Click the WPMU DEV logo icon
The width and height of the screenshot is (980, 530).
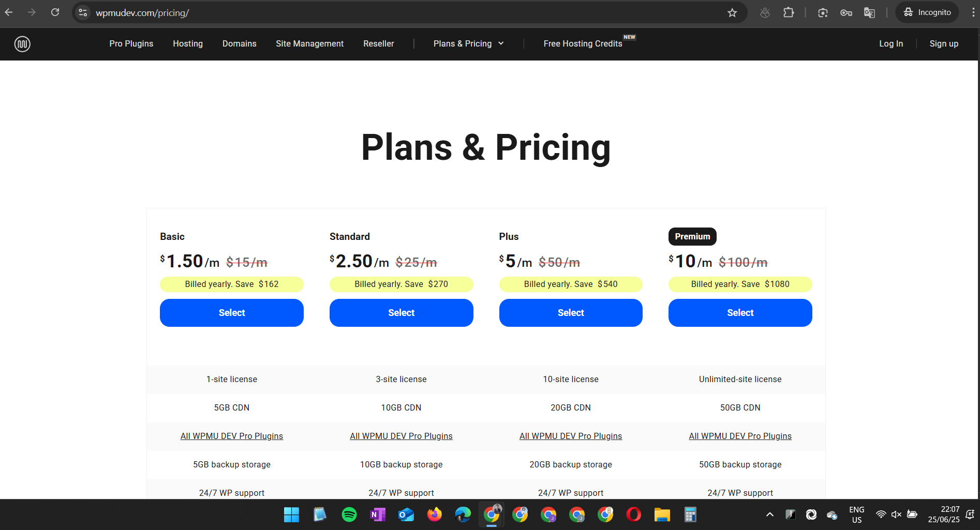pos(22,44)
